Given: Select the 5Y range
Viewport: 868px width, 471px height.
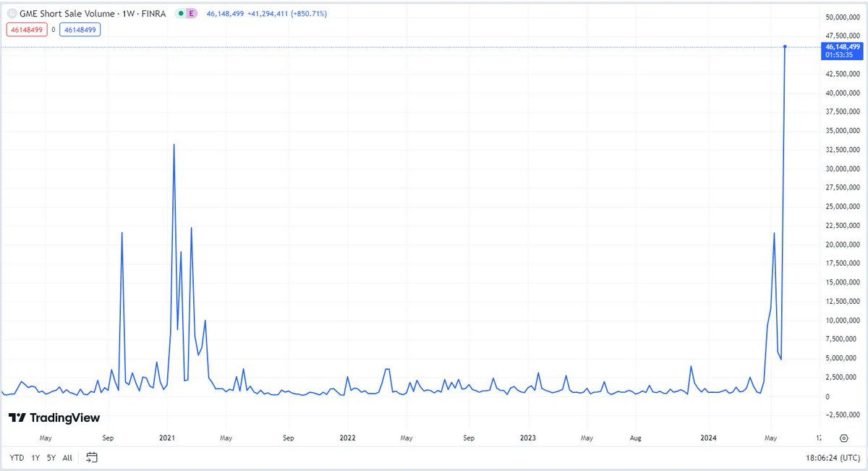Looking at the screenshot, I should point(51,457).
